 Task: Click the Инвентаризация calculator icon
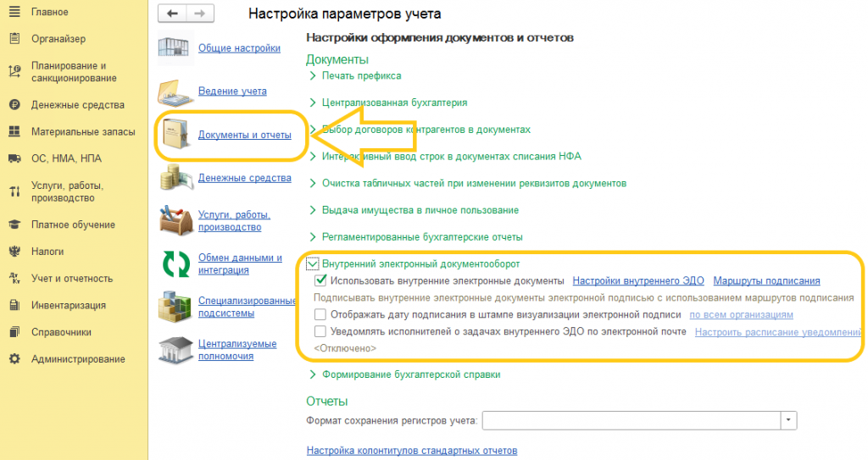[x=14, y=305]
